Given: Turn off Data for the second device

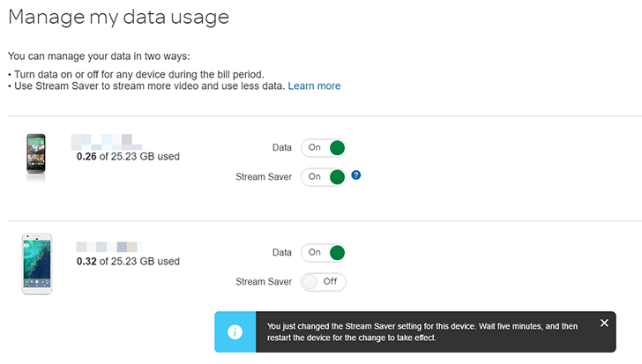Looking at the screenshot, I should (x=323, y=253).
